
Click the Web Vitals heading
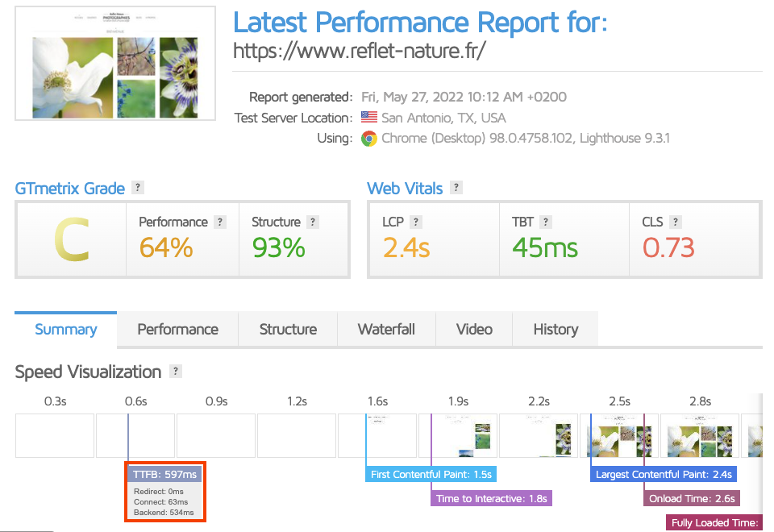[405, 189]
